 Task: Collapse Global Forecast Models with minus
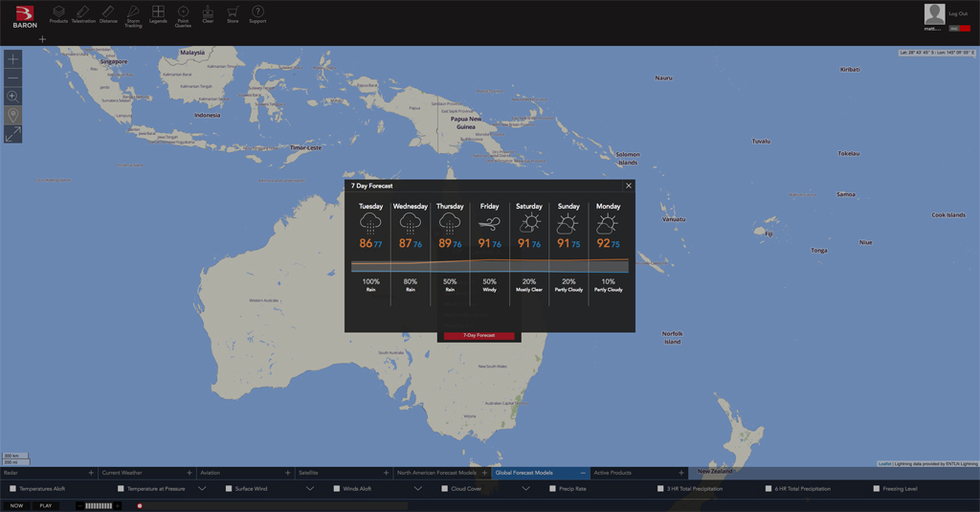pyautogui.click(x=583, y=473)
